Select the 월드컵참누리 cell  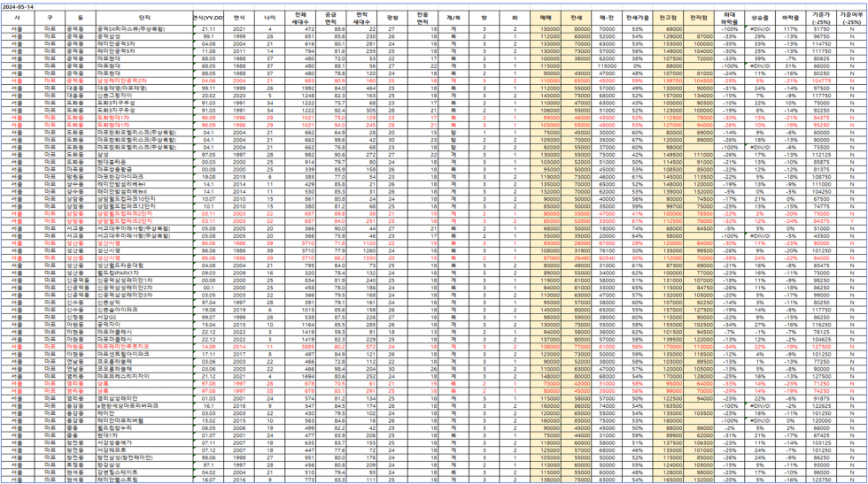tap(144, 427)
